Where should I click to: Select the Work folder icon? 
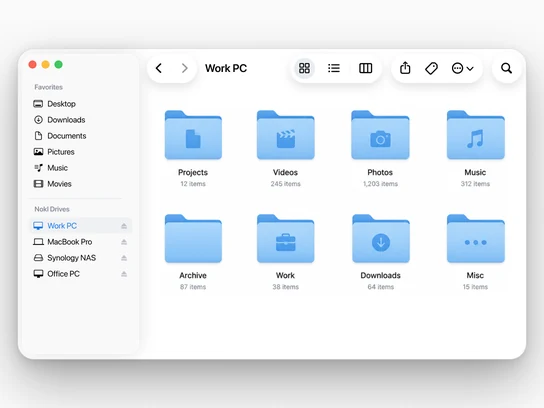click(286, 239)
